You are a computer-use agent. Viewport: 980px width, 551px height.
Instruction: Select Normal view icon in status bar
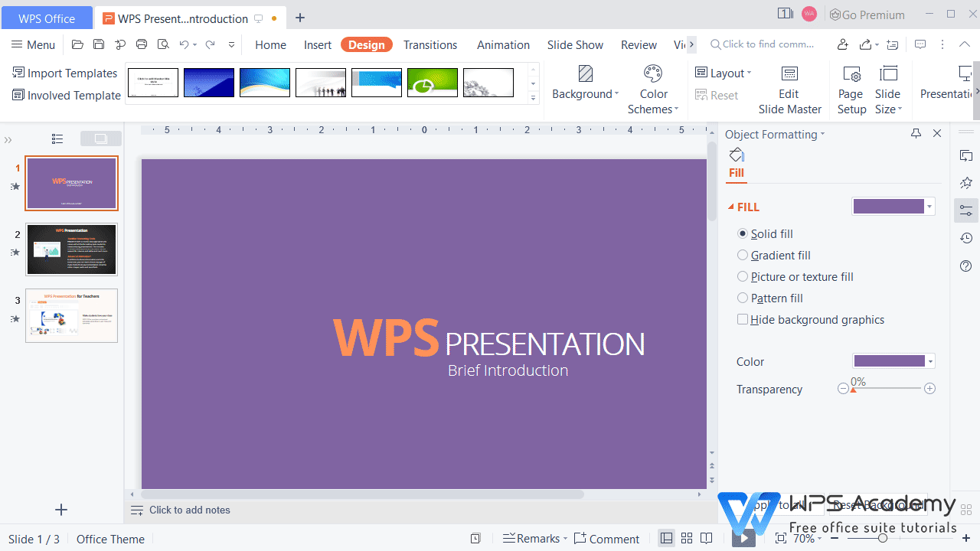tap(667, 539)
